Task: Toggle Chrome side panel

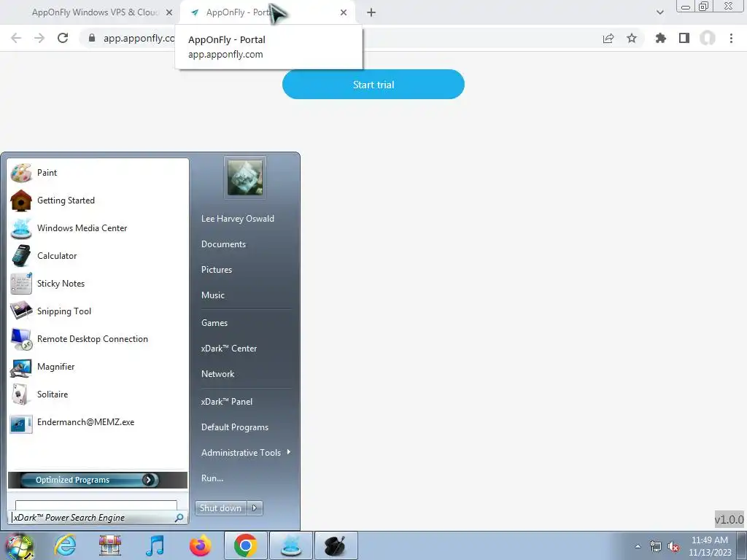Action: tap(684, 38)
